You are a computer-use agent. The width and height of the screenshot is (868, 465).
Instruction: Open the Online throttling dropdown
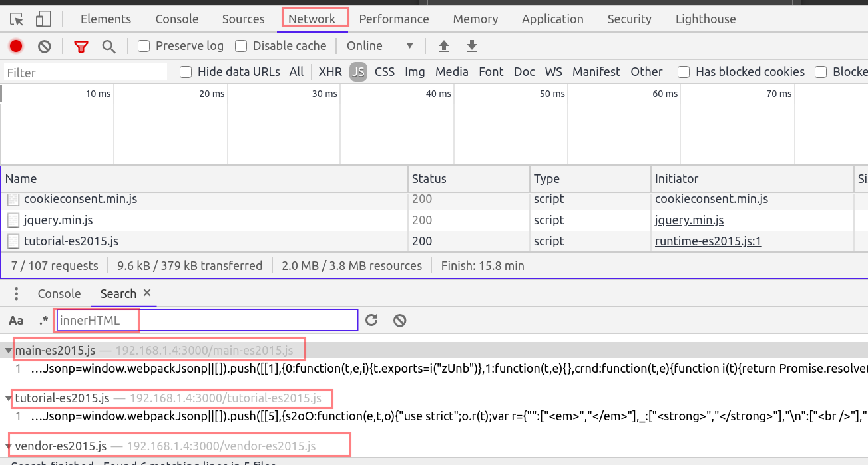(381, 46)
